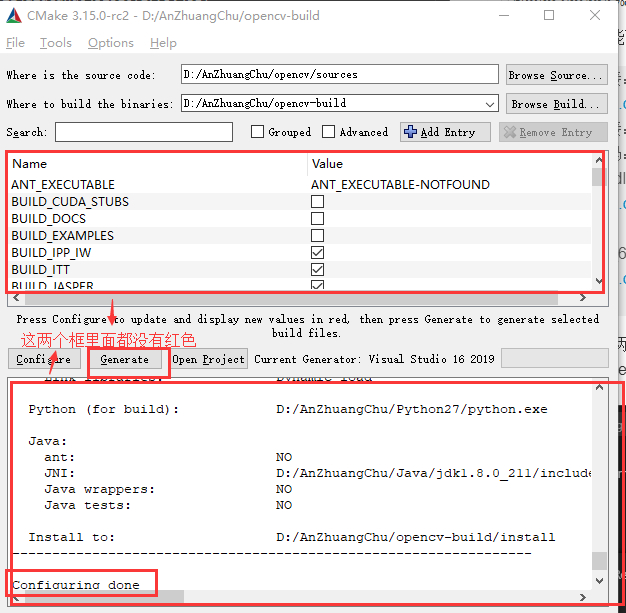Viewport: 626px width, 613px height.
Task: Focus the Search input field
Action: tap(144, 132)
